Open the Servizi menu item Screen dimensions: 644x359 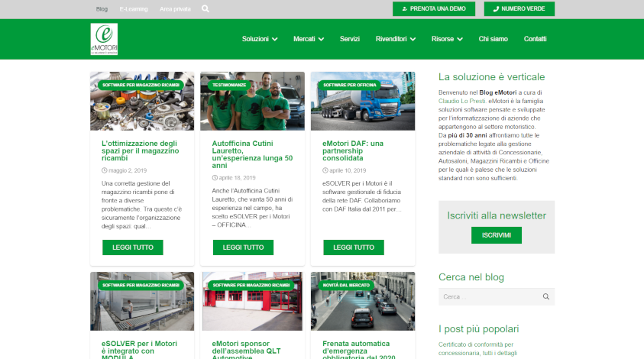(350, 39)
